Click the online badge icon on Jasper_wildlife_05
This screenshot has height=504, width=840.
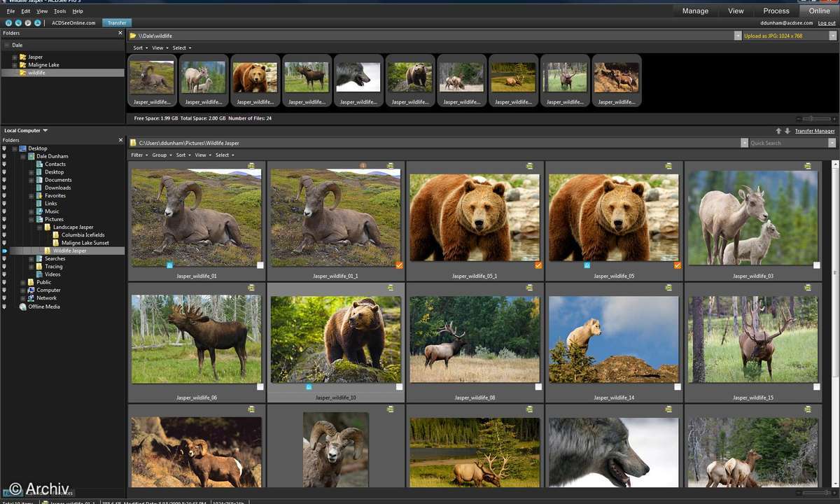point(587,265)
